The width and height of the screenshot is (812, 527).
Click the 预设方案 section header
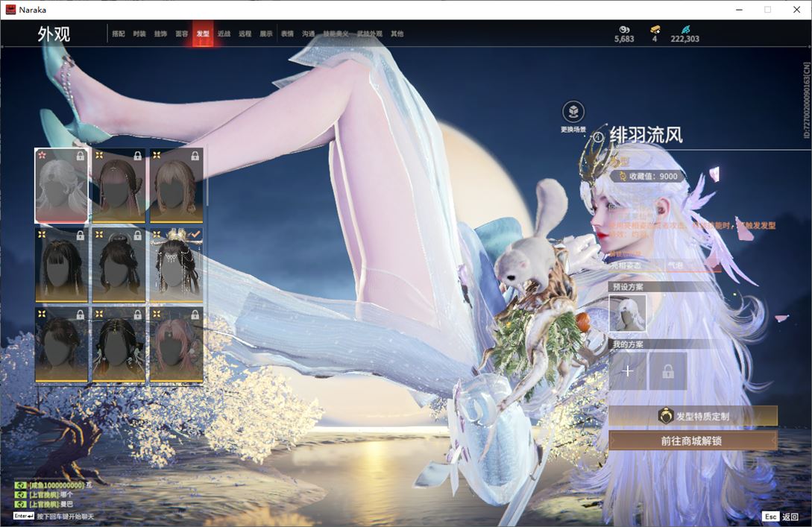click(x=628, y=286)
